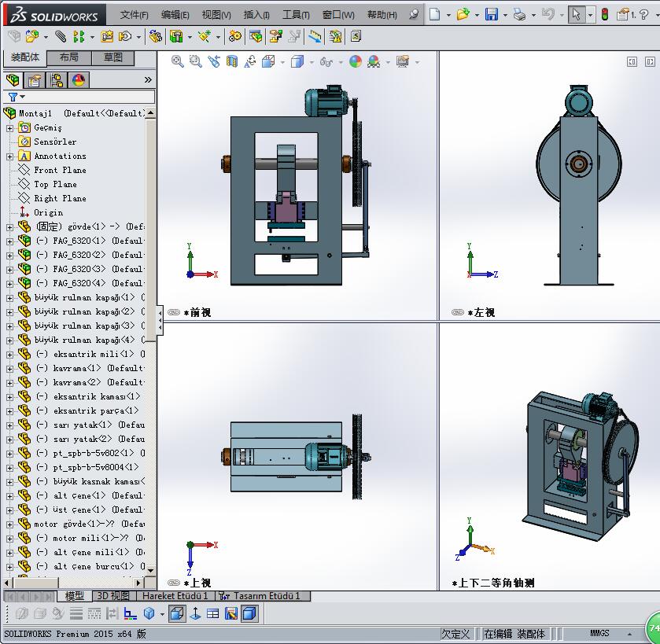Open the 视图(V) menu
Screen dimensions: 660x644
[216, 15]
